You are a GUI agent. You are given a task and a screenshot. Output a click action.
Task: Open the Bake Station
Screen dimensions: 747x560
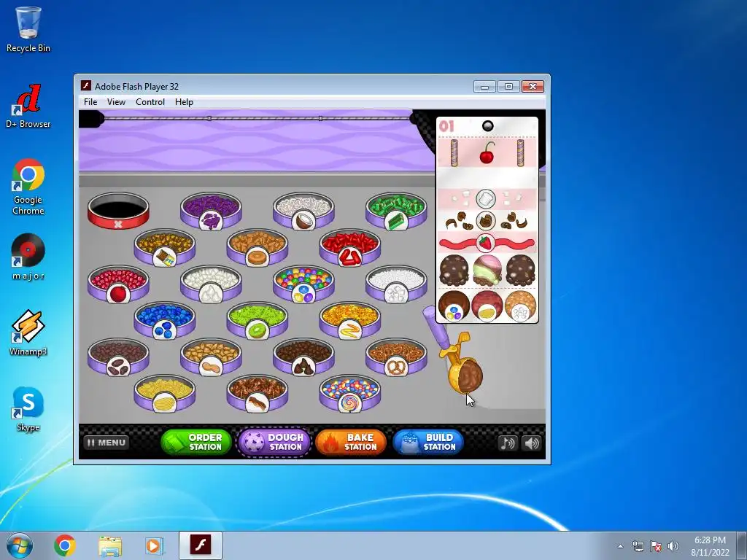coord(351,442)
